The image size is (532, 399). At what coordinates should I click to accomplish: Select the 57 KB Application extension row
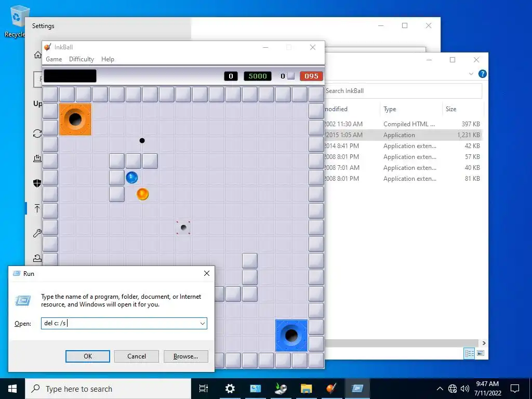pyautogui.click(x=403, y=157)
